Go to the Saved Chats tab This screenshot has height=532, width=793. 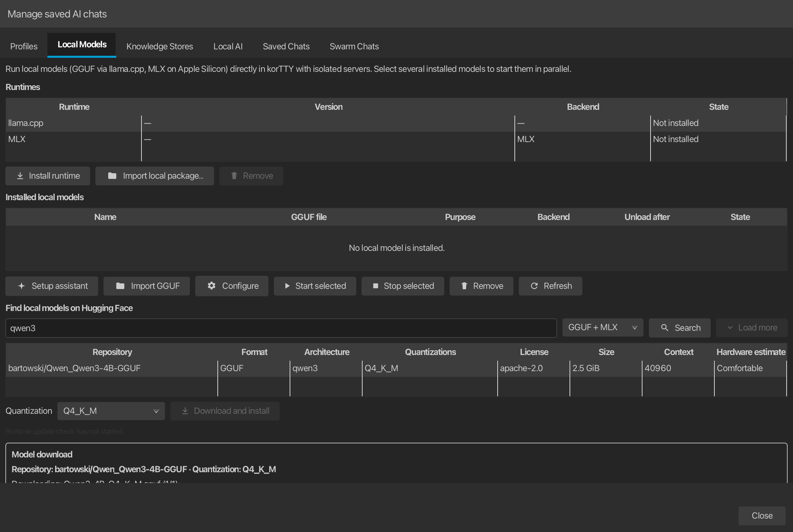point(286,46)
